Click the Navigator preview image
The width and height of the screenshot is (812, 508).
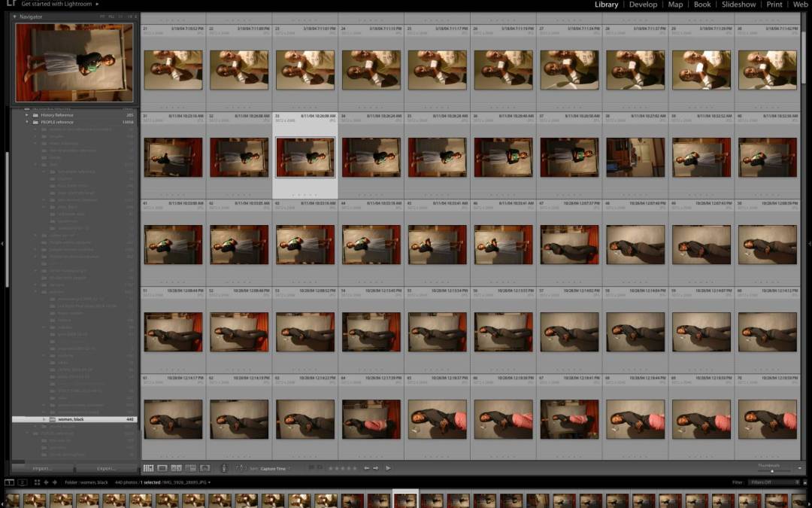tap(74, 62)
